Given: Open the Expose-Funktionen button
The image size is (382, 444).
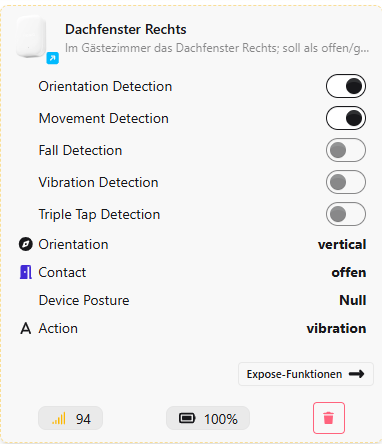Looking at the screenshot, I should [x=306, y=374].
